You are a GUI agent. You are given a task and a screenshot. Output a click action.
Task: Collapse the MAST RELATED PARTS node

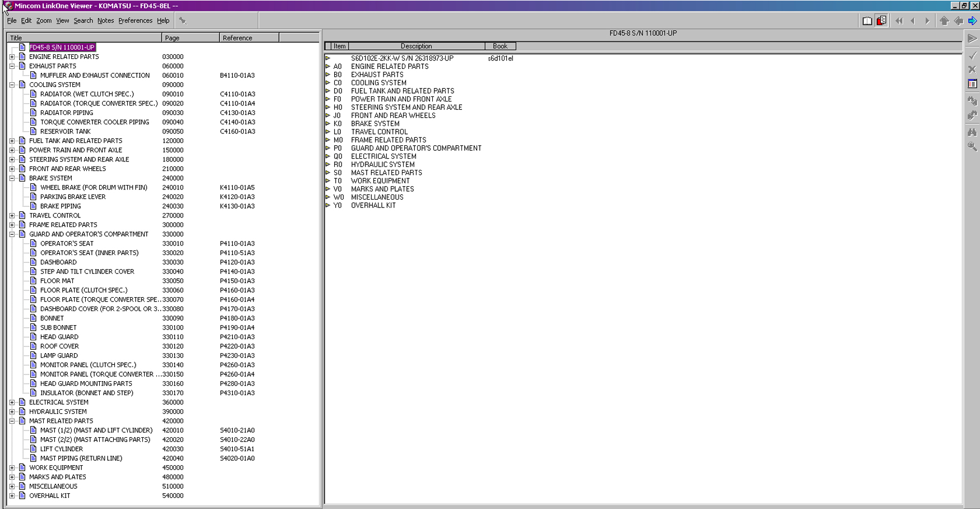[12, 421]
